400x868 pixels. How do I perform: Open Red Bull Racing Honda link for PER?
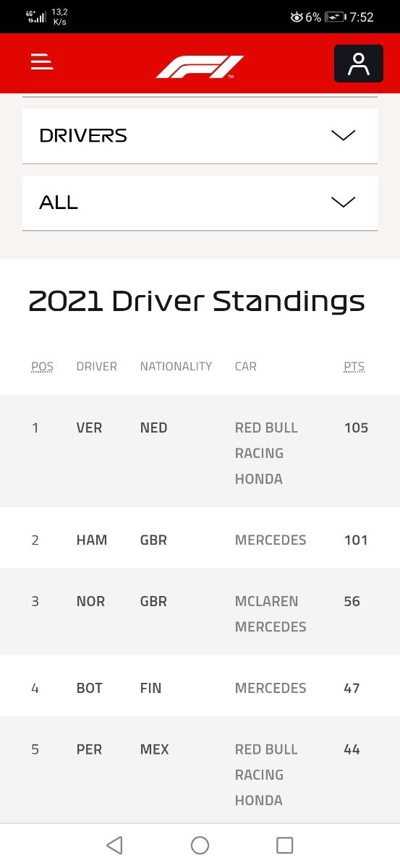click(x=266, y=775)
